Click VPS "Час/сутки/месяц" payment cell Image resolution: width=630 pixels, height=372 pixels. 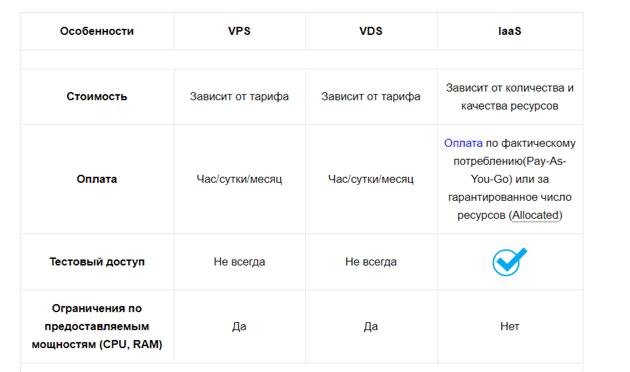point(239,179)
